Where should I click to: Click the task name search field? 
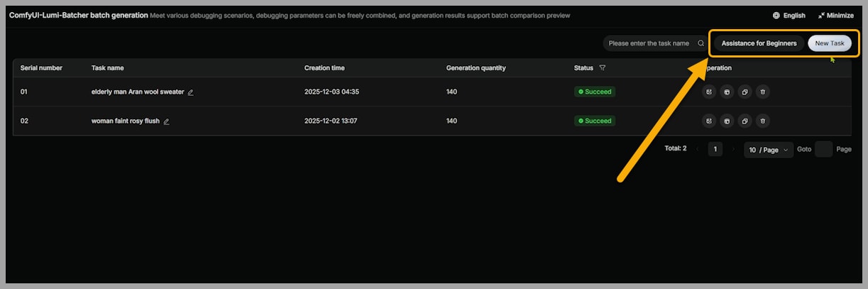[649, 43]
